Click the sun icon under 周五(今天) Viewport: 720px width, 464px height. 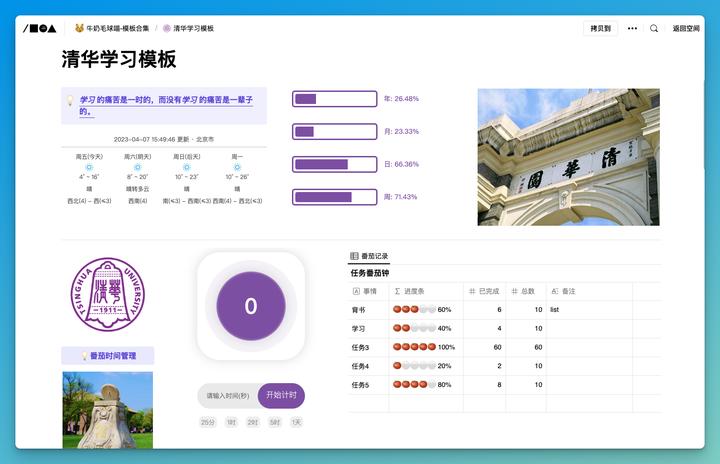point(89,167)
